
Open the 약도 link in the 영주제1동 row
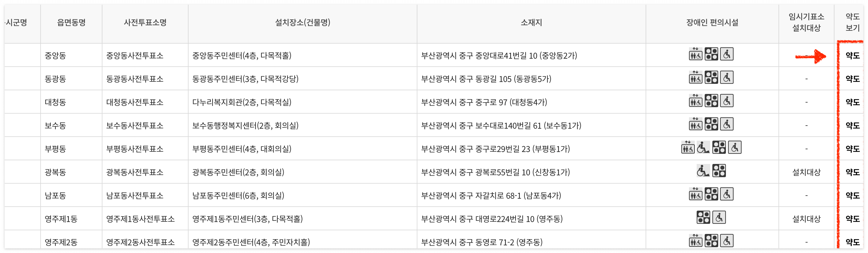pos(853,219)
